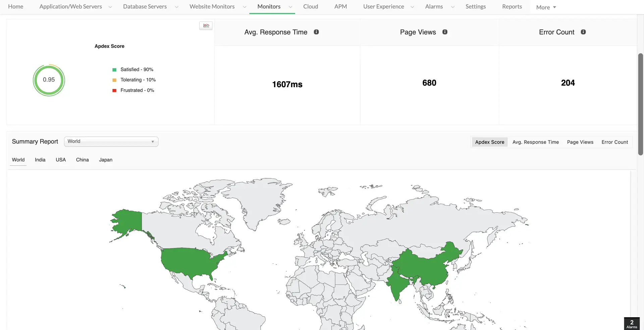Select the Error Count metric button

tap(615, 142)
